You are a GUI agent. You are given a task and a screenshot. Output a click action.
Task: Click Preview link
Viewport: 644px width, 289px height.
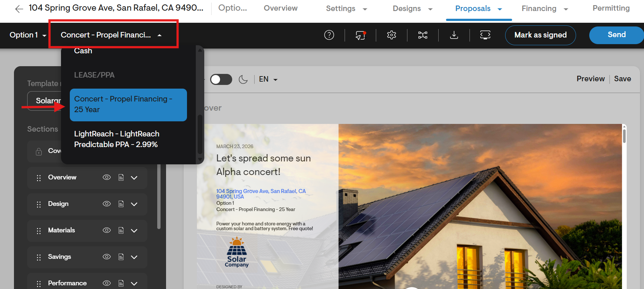590,79
